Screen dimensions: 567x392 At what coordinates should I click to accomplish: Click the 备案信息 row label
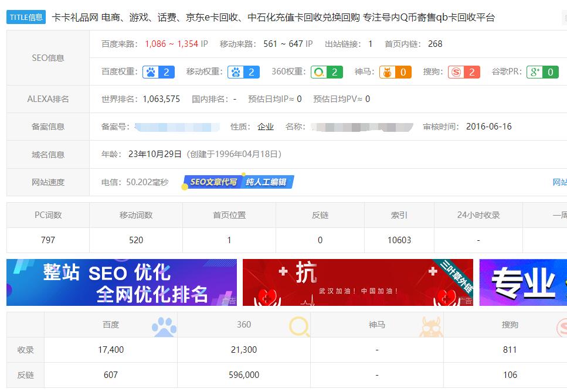point(48,127)
